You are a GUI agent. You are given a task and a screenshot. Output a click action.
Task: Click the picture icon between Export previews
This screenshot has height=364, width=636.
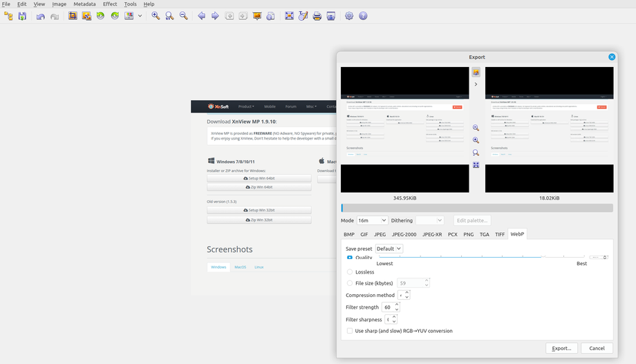tap(476, 72)
